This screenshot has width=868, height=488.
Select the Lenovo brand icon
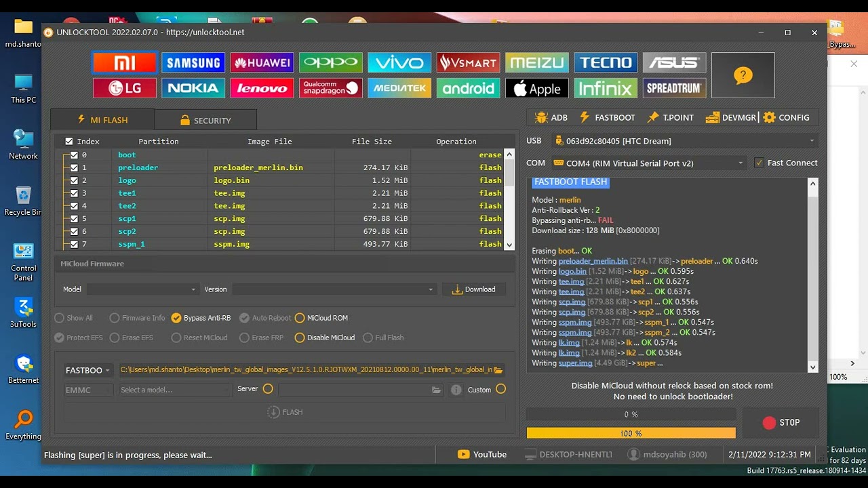click(262, 88)
